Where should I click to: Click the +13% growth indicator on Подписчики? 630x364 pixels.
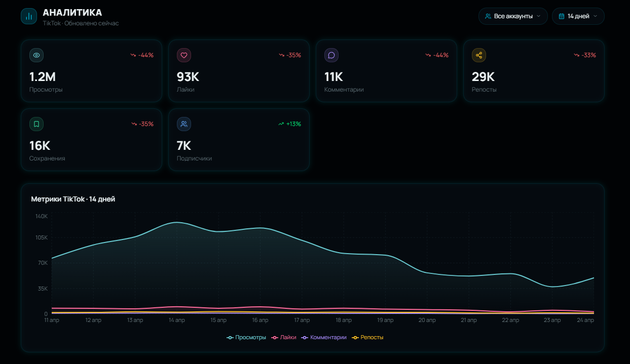289,124
